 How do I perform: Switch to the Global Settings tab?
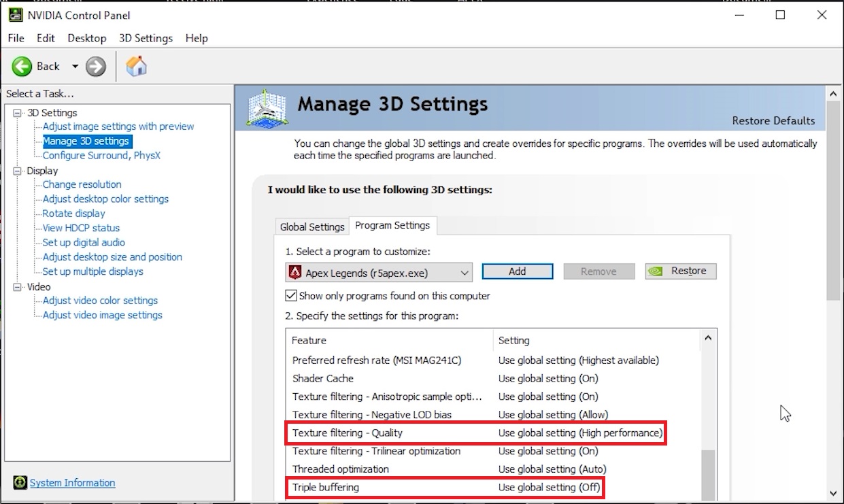point(312,226)
